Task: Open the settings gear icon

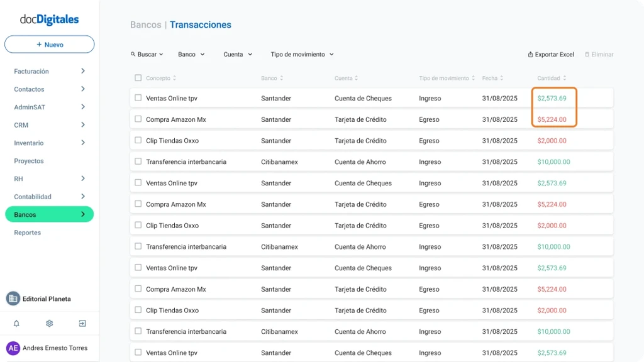Action: (x=49, y=323)
